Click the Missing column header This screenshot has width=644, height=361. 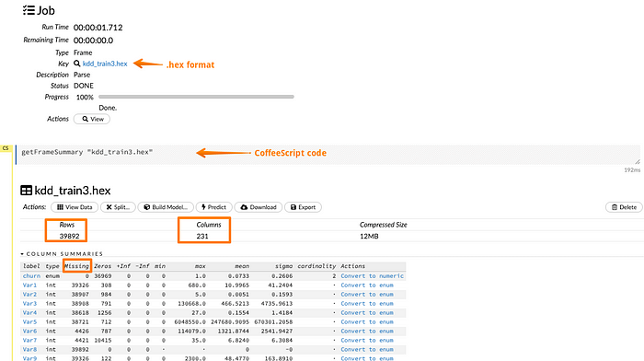click(76, 266)
